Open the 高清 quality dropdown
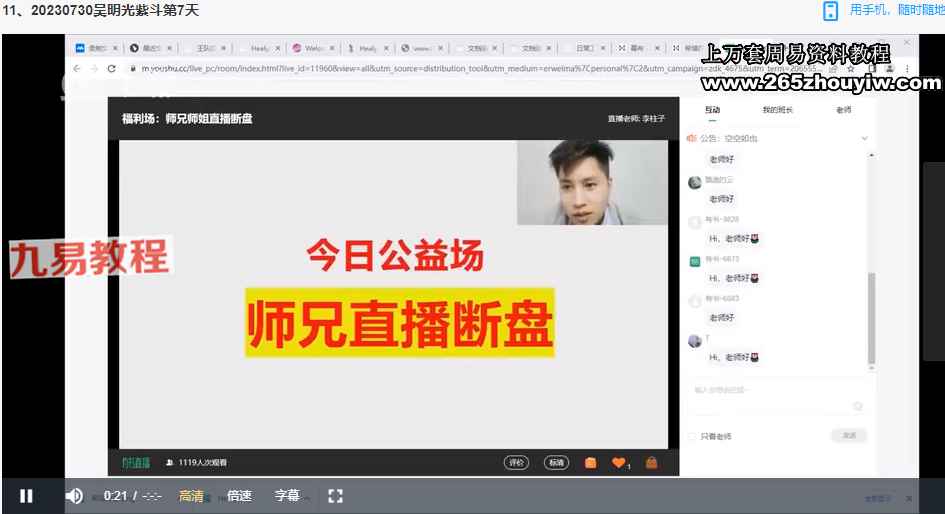This screenshot has height=514, width=945. coord(191,496)
